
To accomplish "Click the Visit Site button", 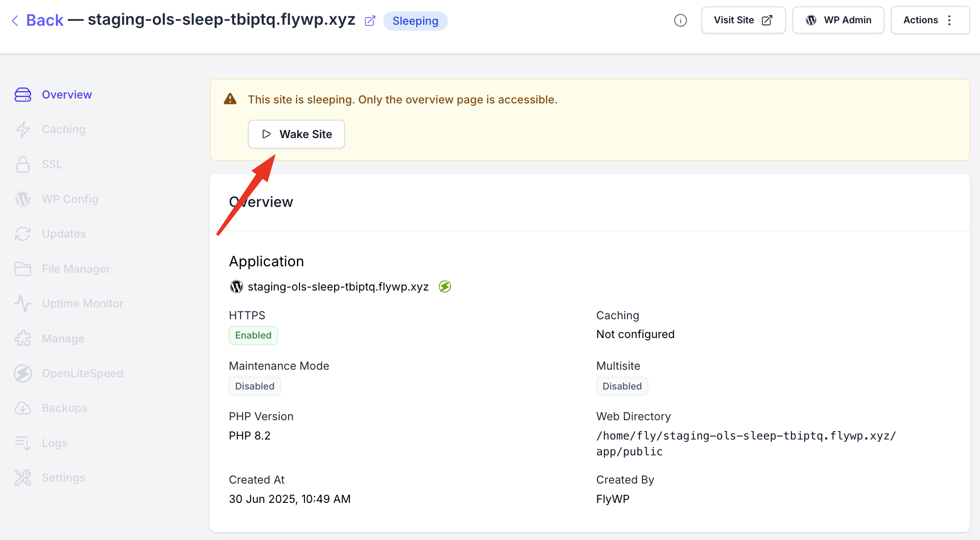I will coord(743,20).
